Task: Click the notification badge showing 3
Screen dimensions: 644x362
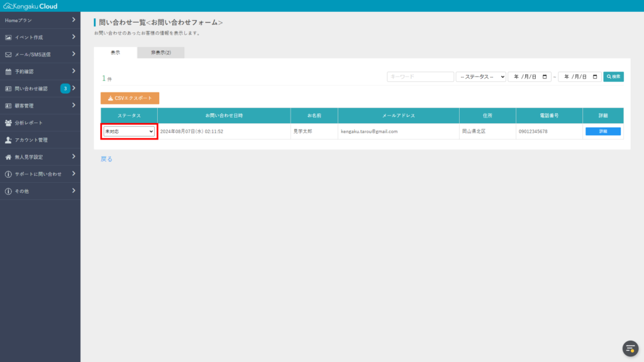Action: point(65,88)
